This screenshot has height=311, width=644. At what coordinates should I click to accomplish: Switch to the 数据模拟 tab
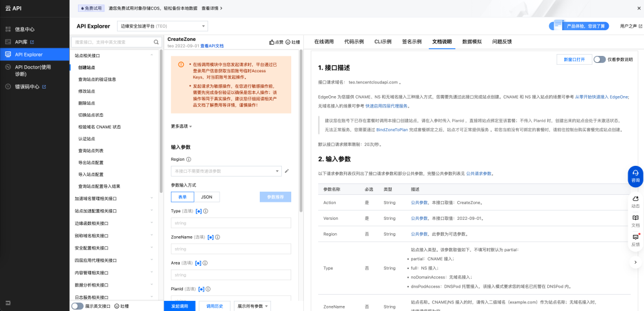tap(472, 41)
